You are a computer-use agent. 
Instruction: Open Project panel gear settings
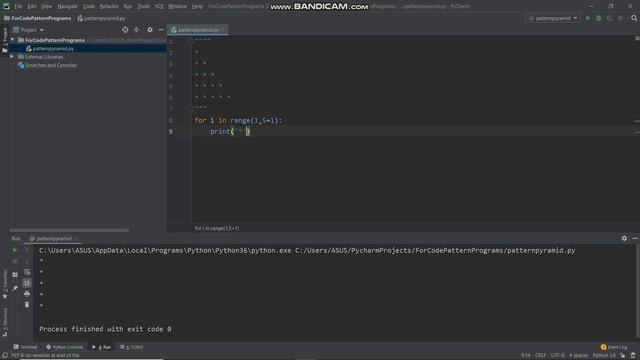(150, 30)
